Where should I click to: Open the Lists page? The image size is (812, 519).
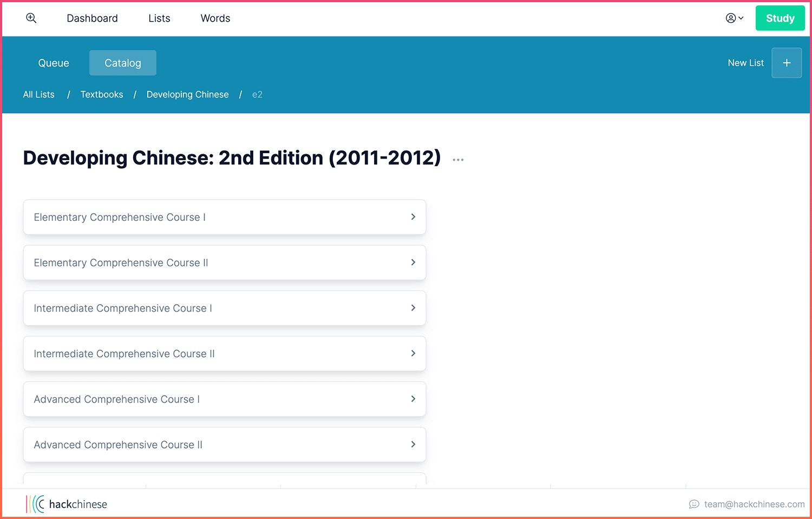click(x=159, y=18)
